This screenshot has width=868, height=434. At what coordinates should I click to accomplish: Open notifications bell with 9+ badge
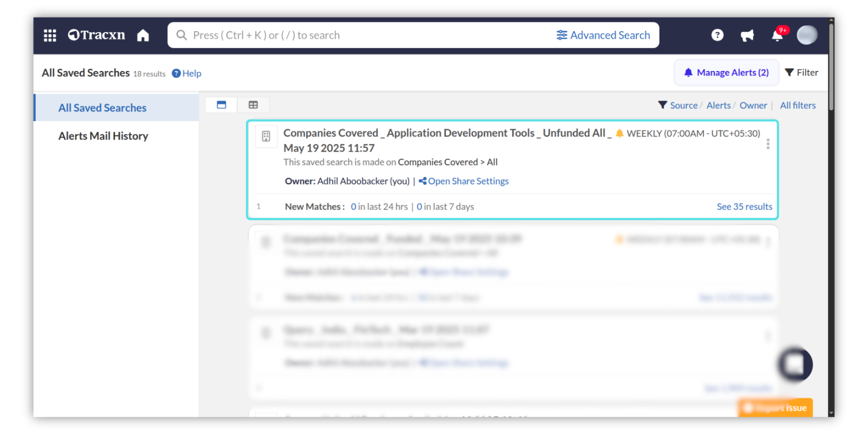click(778, 35)
